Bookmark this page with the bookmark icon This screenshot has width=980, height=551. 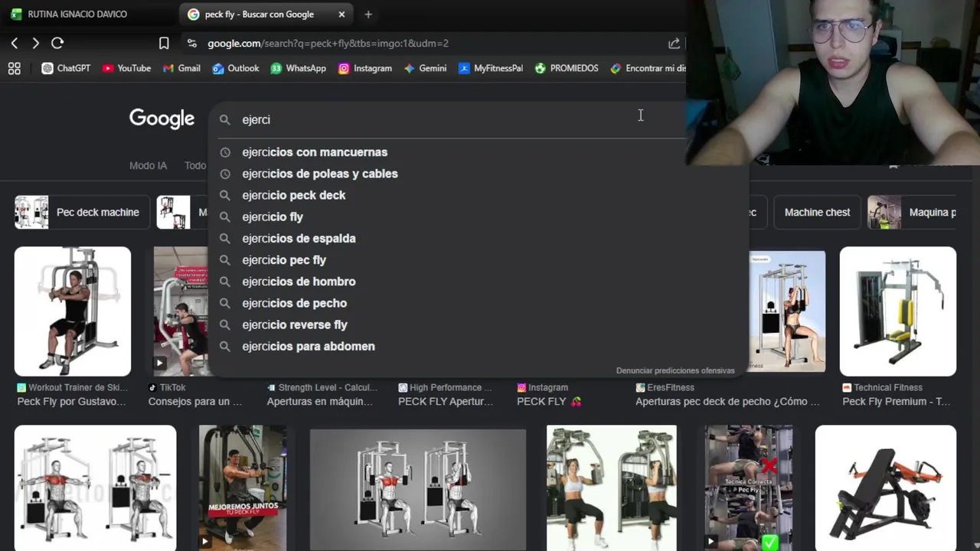click(x=164, y=44)
